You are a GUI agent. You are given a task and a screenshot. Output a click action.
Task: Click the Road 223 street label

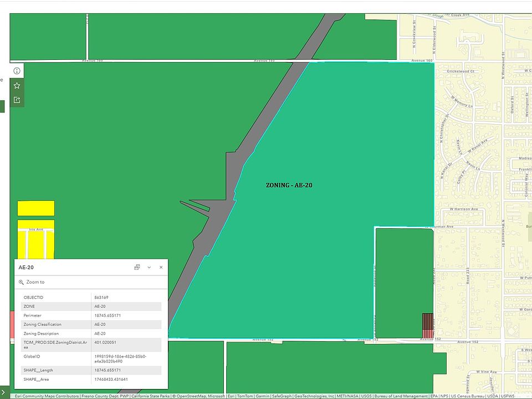pyautogui.click(x=468, y=275)
